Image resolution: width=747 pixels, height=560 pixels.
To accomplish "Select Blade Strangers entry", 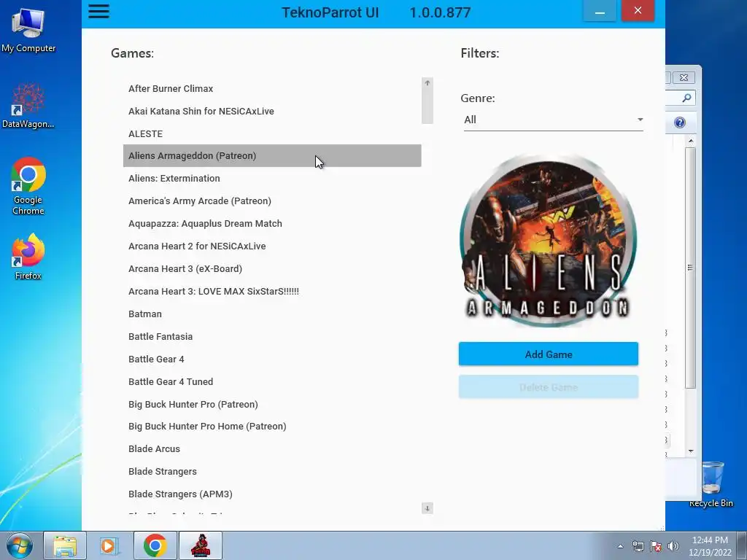I will (x=272, y=472).
